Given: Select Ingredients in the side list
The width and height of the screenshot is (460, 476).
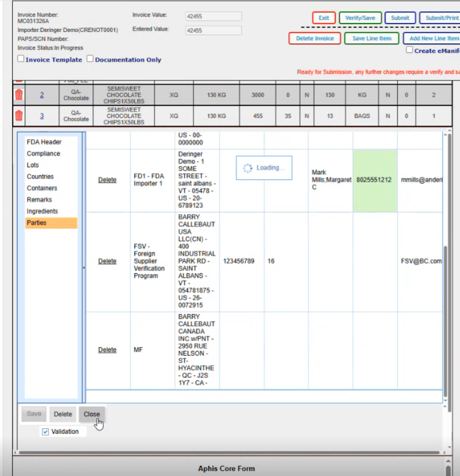Looking at the screenshot, I should click(42, 212).
